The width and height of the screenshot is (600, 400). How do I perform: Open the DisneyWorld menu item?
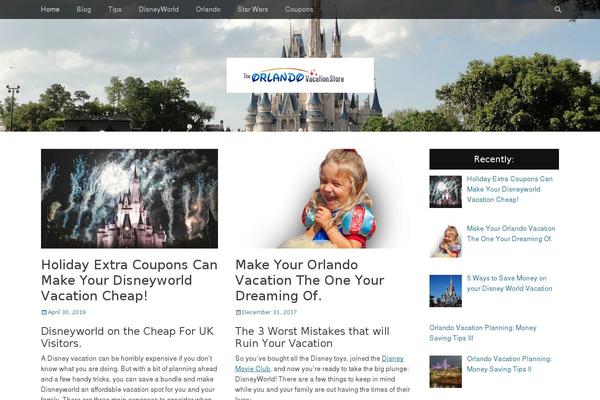coord(158,9)
